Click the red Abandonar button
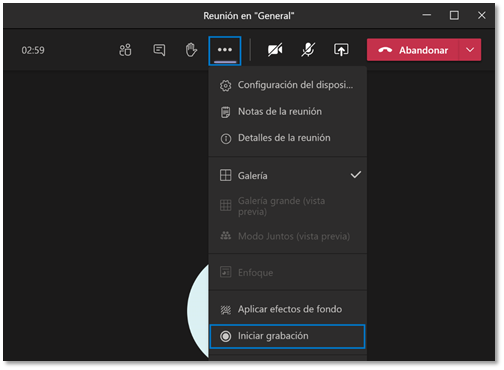This screenshot has height=370, width=504. [413, 50]
